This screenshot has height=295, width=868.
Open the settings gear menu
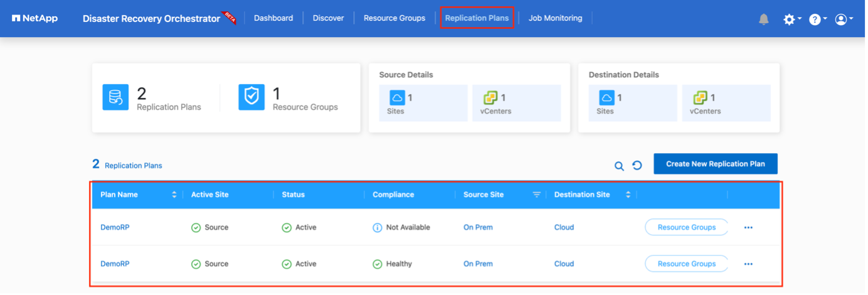point(790,19)
